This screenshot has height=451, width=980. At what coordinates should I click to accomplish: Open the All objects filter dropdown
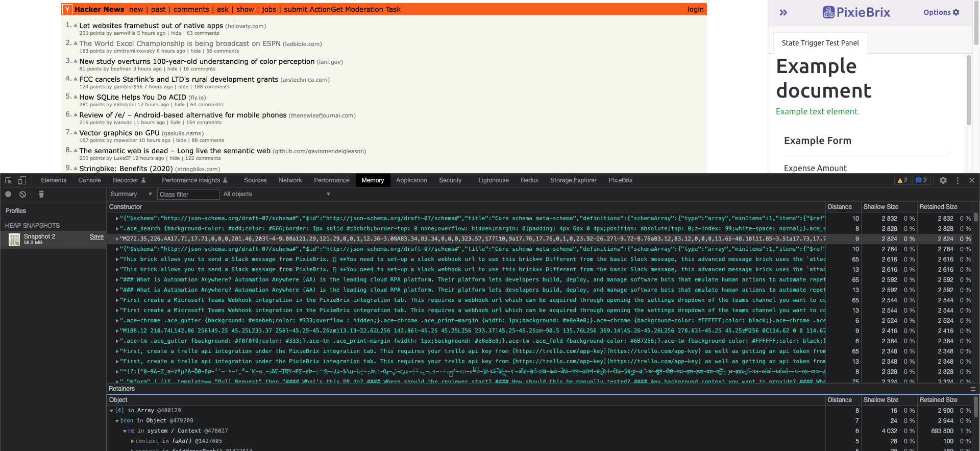(x=277, y=194)
